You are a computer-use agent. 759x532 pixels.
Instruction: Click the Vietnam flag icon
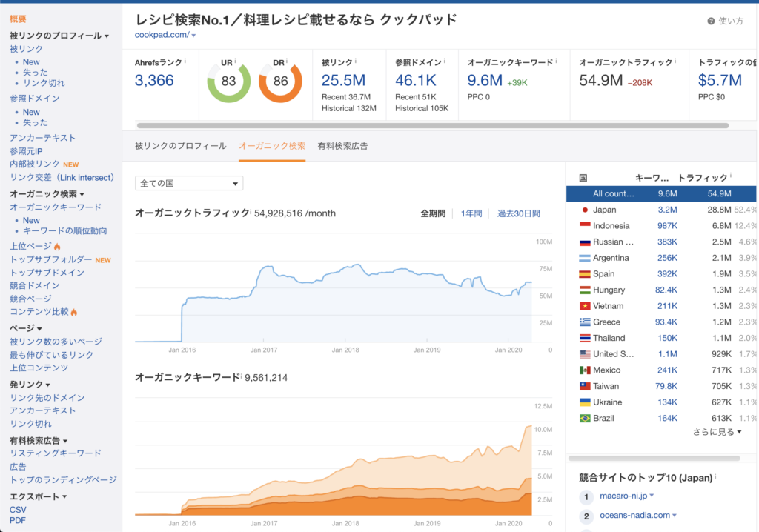click(585, 306)
